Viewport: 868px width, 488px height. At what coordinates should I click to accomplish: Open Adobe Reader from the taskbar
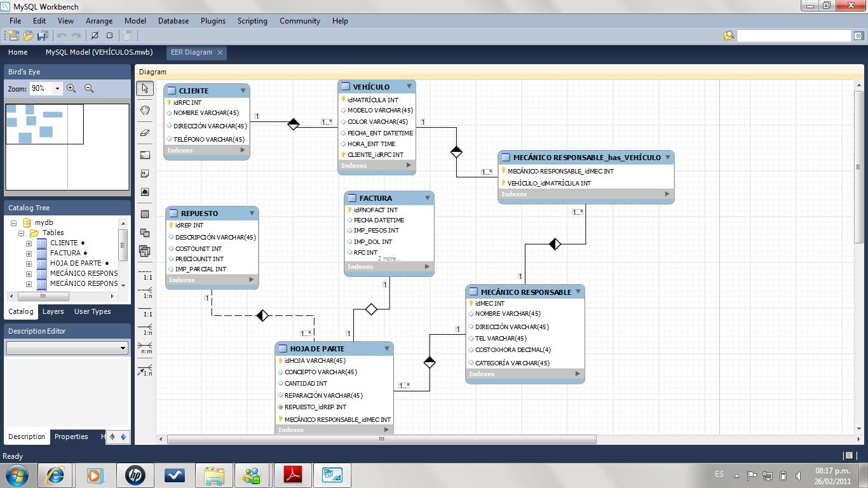point(292,475)
